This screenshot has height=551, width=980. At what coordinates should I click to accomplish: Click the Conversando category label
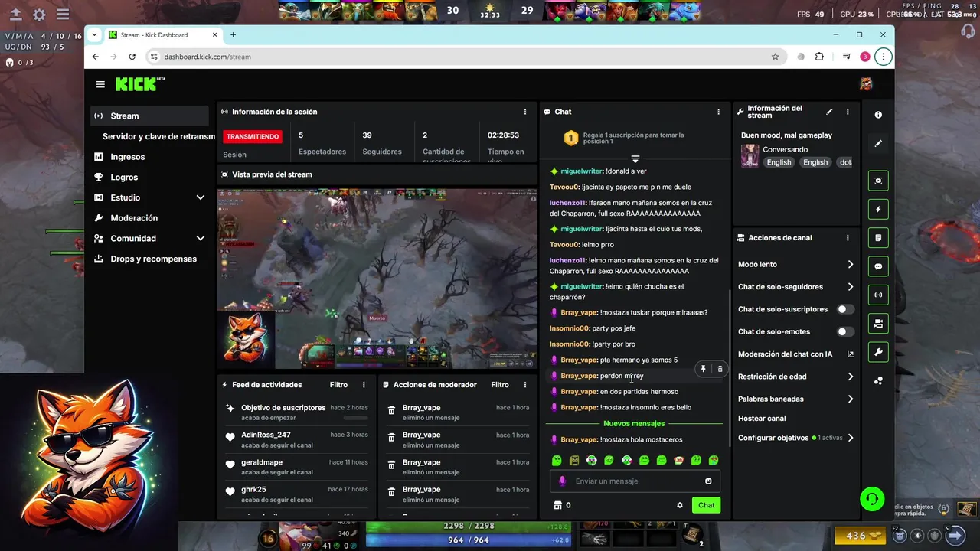point(786,149)
